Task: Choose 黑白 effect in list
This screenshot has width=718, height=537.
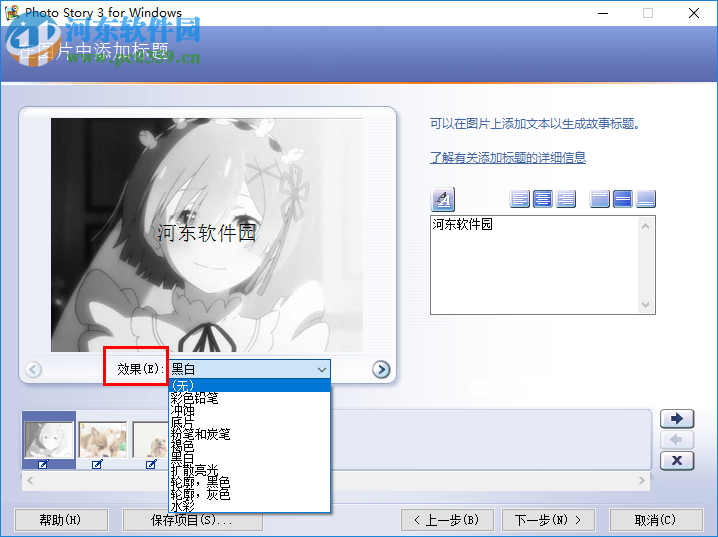Action: (250, 458)
